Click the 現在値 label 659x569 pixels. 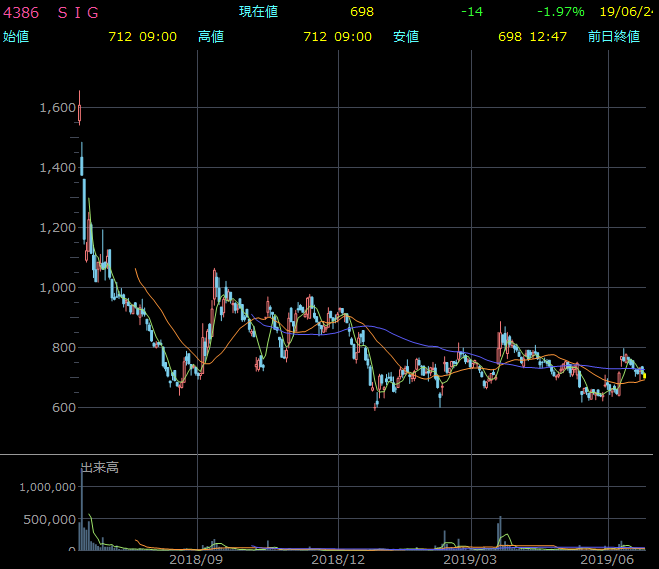coord(258,12)
